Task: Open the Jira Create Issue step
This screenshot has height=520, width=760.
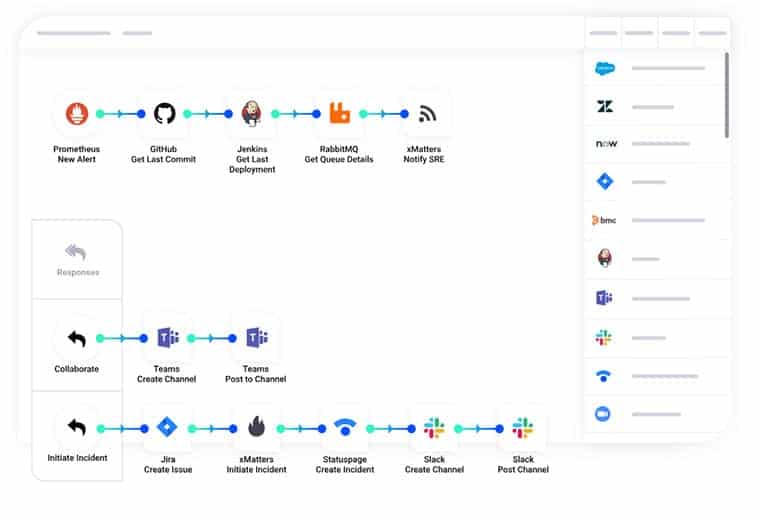Action: (166, 428)
